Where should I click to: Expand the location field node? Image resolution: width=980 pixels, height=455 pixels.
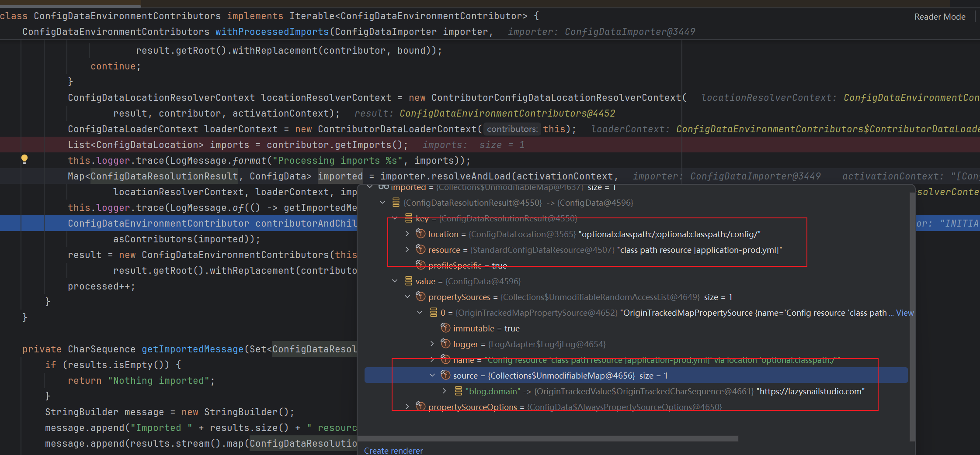pos(407,234)
